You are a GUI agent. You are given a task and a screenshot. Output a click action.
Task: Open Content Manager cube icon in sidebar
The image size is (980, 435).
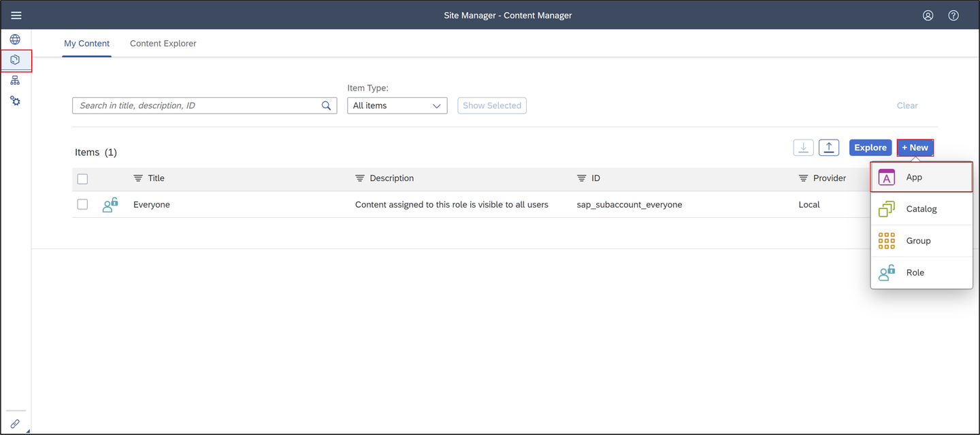tap(15, 60)
